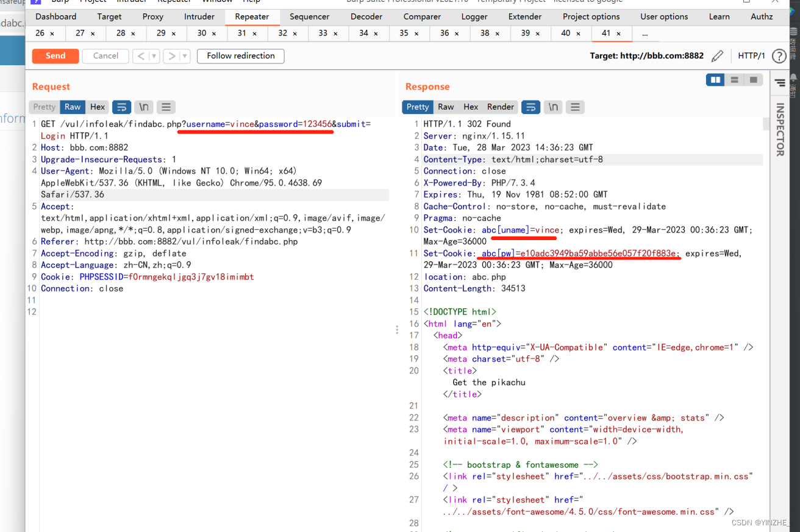Open HTTP/1 protocol selector
The height and width of the screenshot is (532, 800).
point(751,56)
